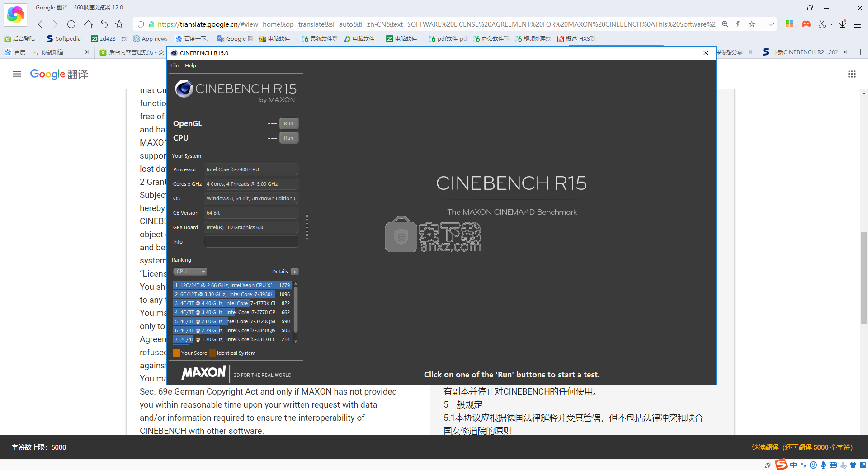Open the App news bookmark

point(150,39)
